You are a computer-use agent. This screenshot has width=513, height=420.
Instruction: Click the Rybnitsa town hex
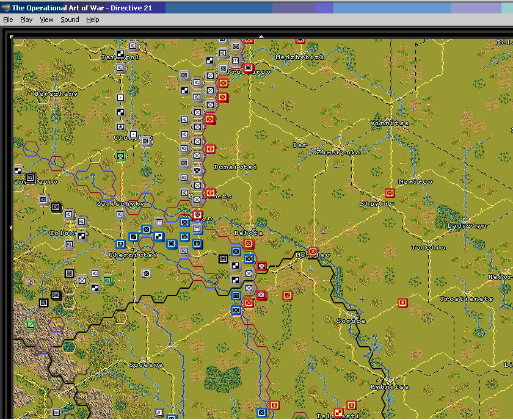(390, 383)
